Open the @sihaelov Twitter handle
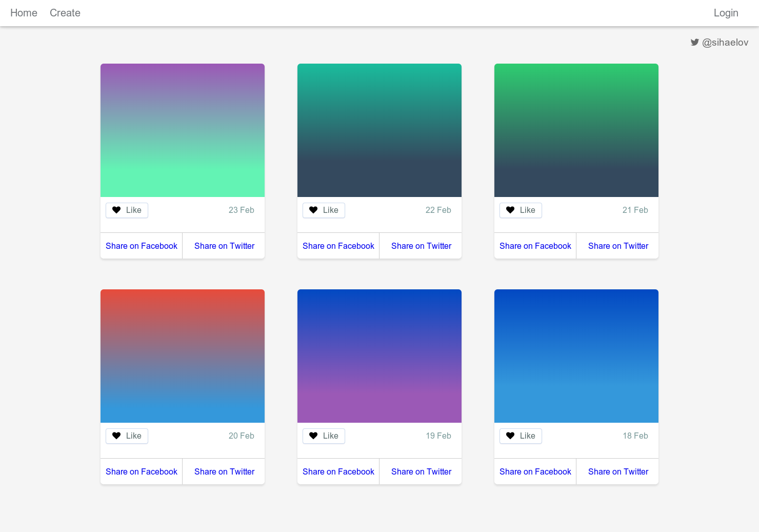 (725, 43)
